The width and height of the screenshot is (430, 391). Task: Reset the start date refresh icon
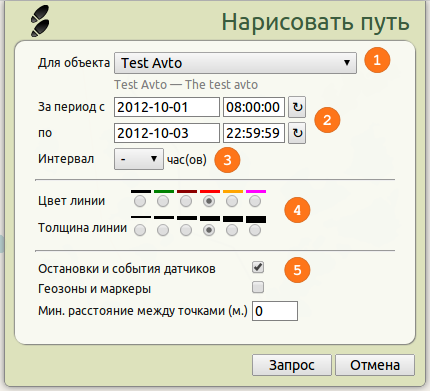(x=297, y=107)
